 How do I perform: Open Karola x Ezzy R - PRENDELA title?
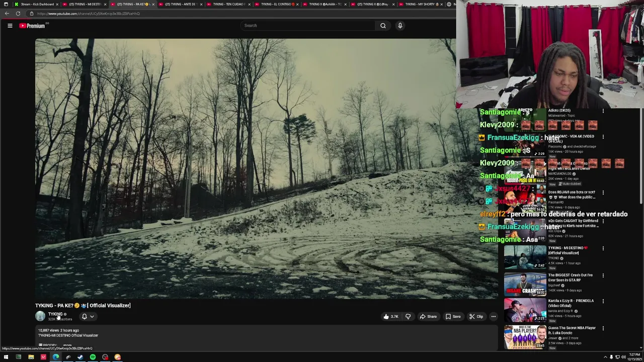[x=571, y=303]
